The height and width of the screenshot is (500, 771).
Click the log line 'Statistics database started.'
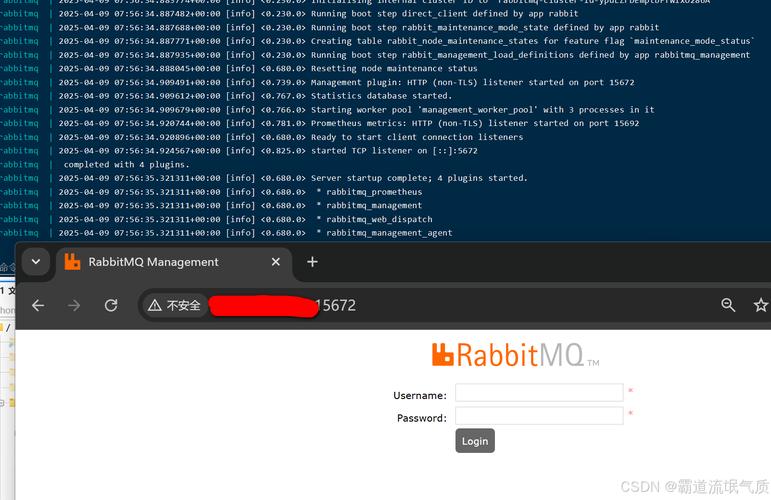(381, 96)
